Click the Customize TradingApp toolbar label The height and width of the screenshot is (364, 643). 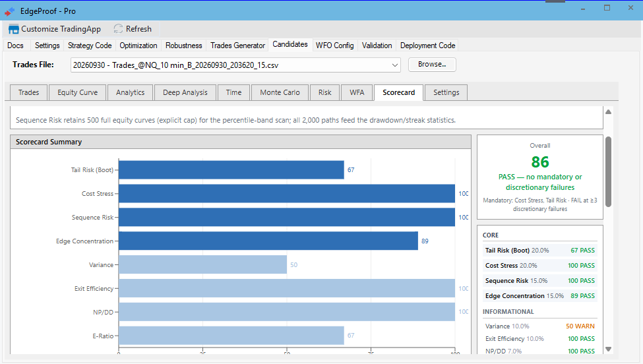pos(61,29)
